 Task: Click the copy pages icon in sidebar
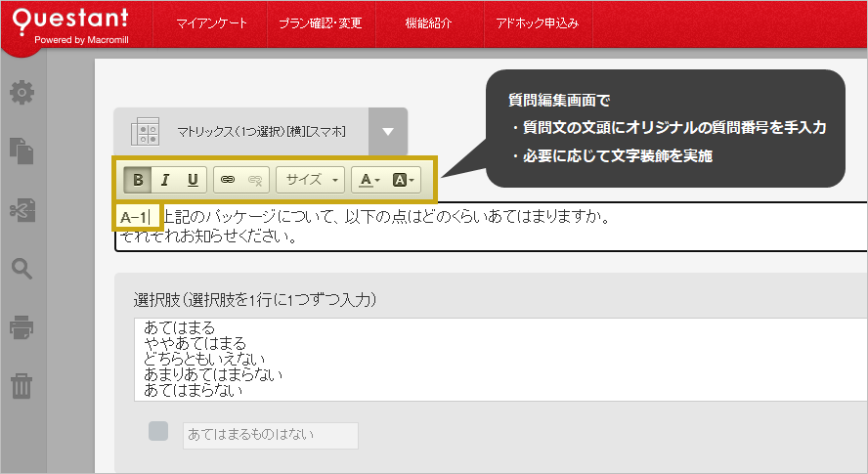(x=22, y=151)
